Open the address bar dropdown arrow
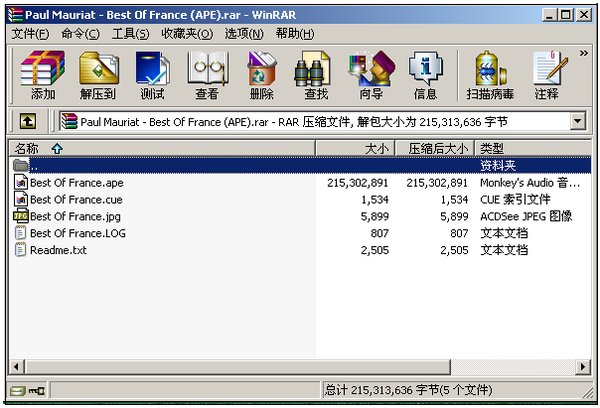 tap(578, 121)
